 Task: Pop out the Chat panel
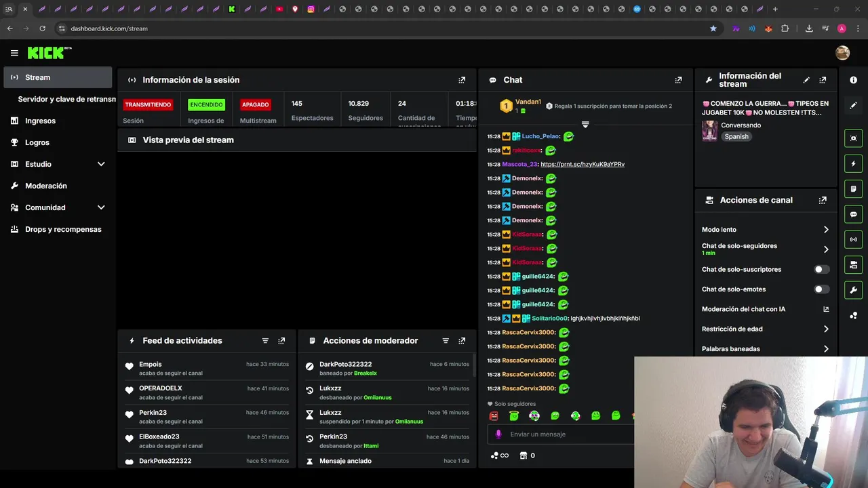point(678,80)
